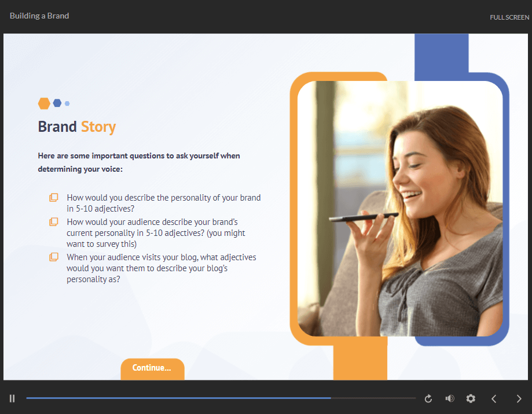The width and height of the screenshot is (532, 414).
Task: Mute the audio volume
Action: click(x=450, y=398)
